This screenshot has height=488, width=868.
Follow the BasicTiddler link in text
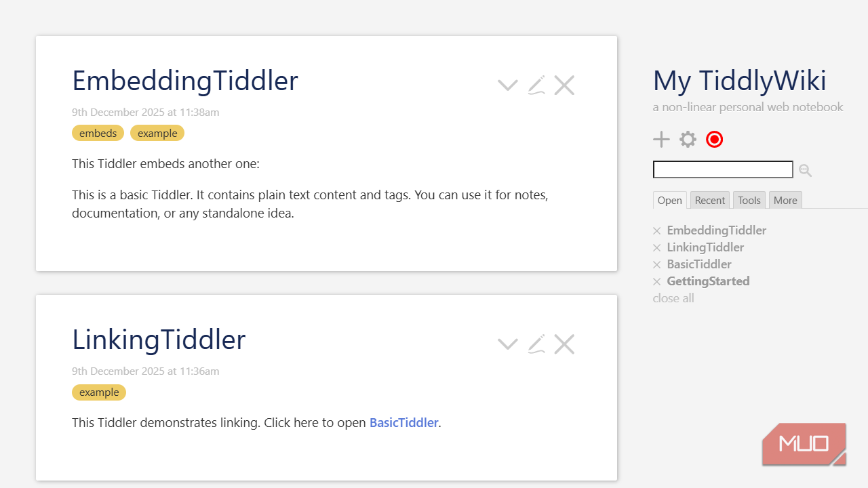404,423
